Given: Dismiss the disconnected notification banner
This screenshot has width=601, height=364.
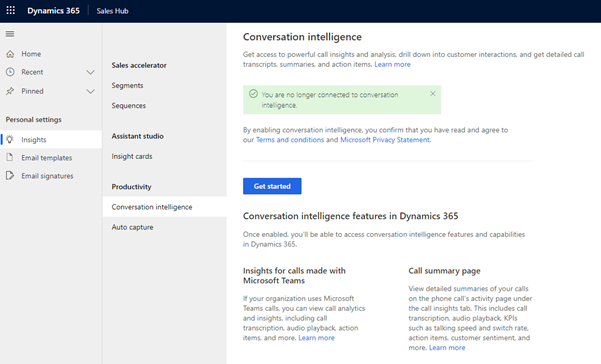Looking at the screenshot, I should [433, 94].
